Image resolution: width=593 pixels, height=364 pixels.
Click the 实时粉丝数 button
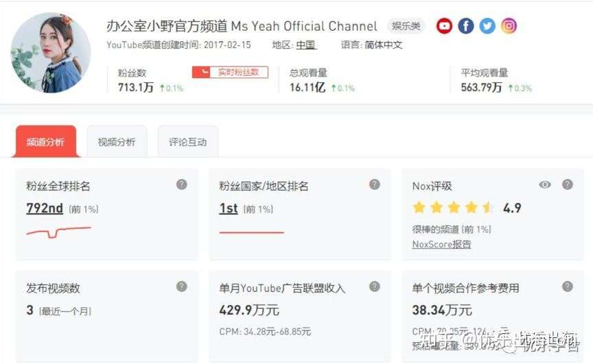tap(230, 72)
